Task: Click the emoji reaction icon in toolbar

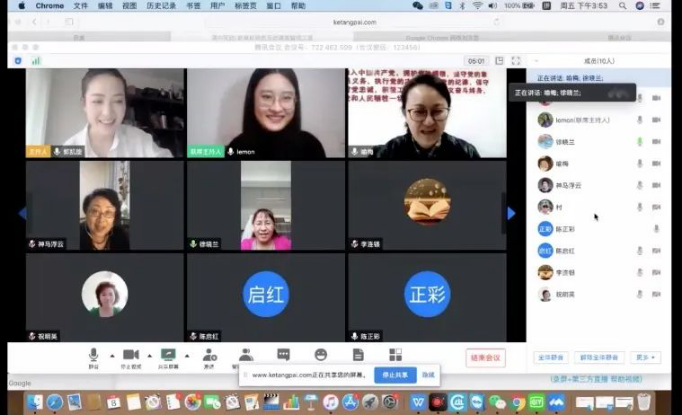Action: pos(320,355)
